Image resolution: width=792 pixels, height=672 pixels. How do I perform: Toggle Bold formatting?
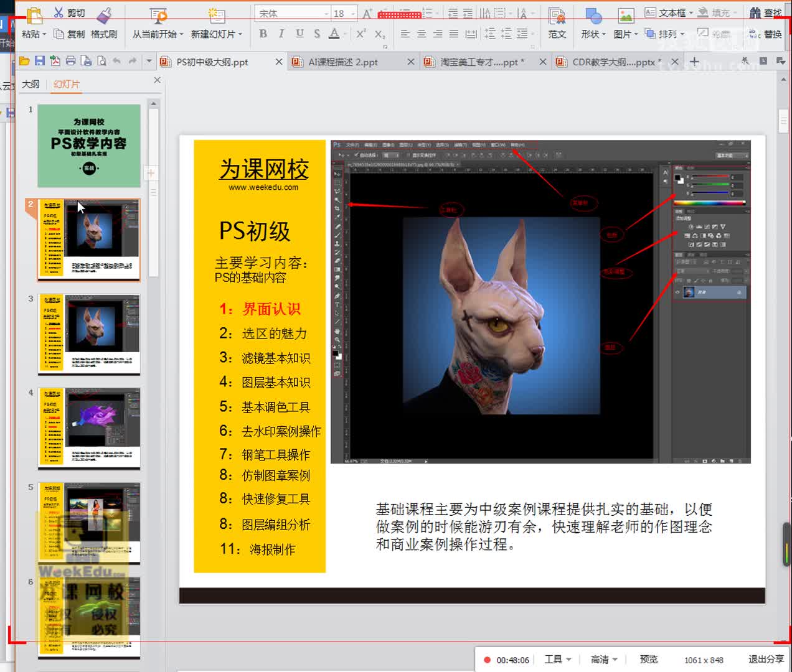263,34
